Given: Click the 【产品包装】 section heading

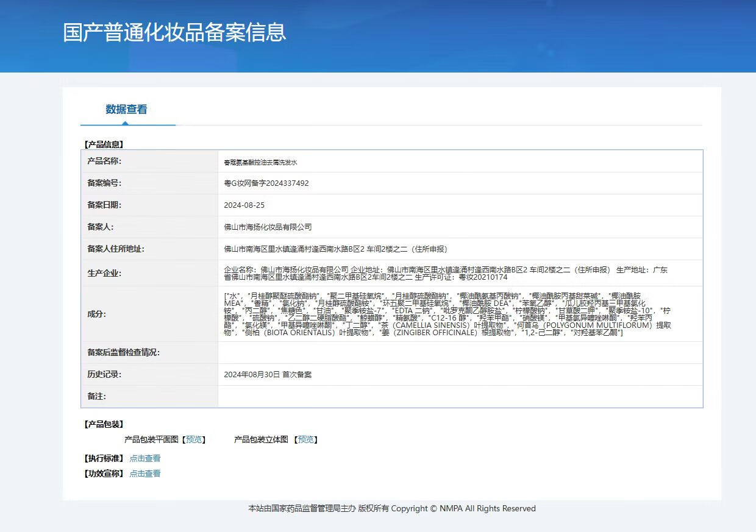Looking at the screenshot, I should point(103,425).
